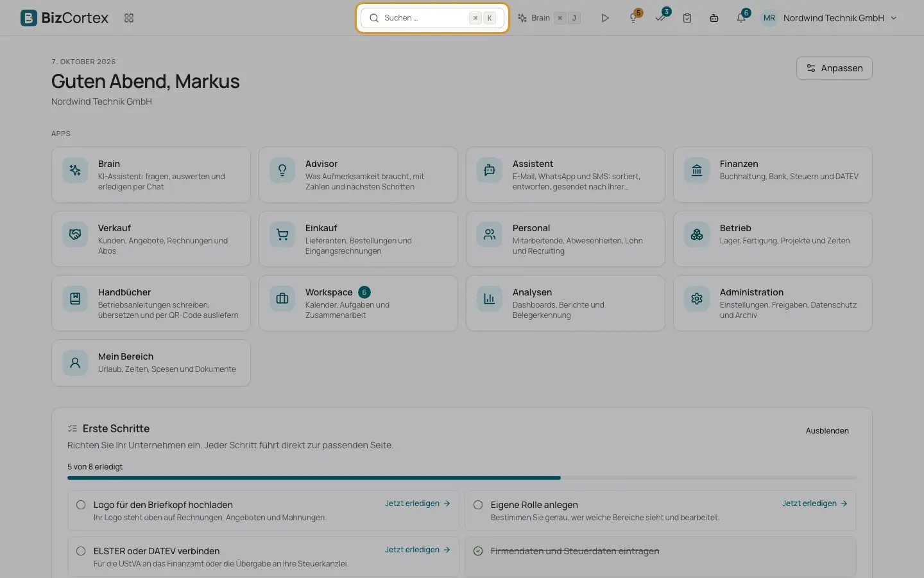924x578 pixels.
Task: Open the Workspace app card
Action: pyautogui.click(x=358, y=303)
